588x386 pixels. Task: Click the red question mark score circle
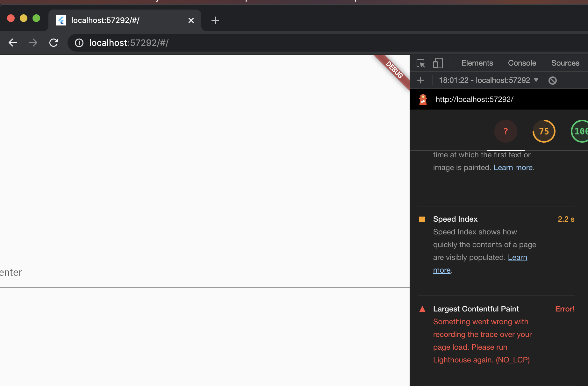point(505,131)
